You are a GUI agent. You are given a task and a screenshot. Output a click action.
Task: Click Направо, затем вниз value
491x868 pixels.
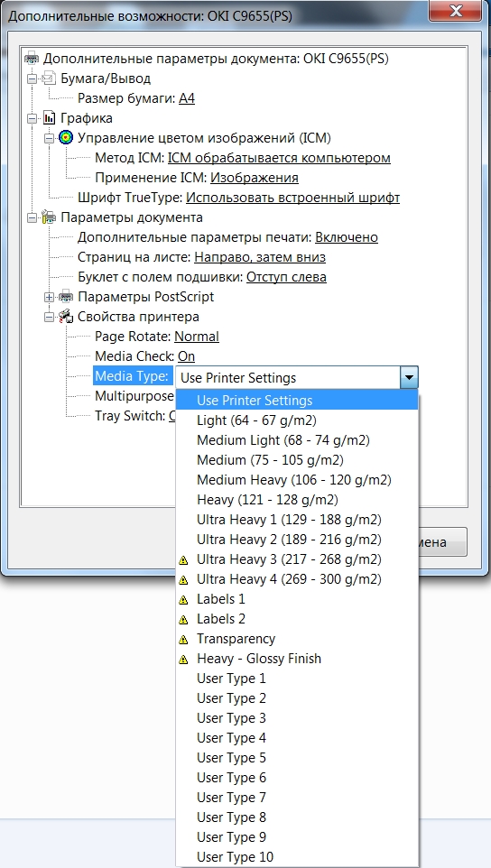260,257
